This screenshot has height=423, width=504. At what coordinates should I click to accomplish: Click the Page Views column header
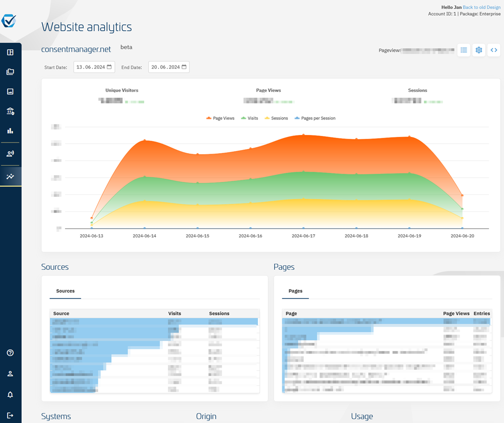(x=456, y=314)
